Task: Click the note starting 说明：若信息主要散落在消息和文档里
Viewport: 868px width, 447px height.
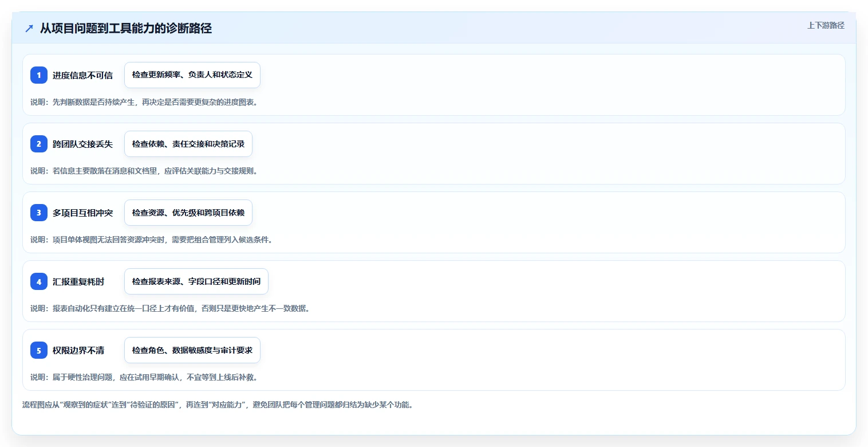Action: 144,171
